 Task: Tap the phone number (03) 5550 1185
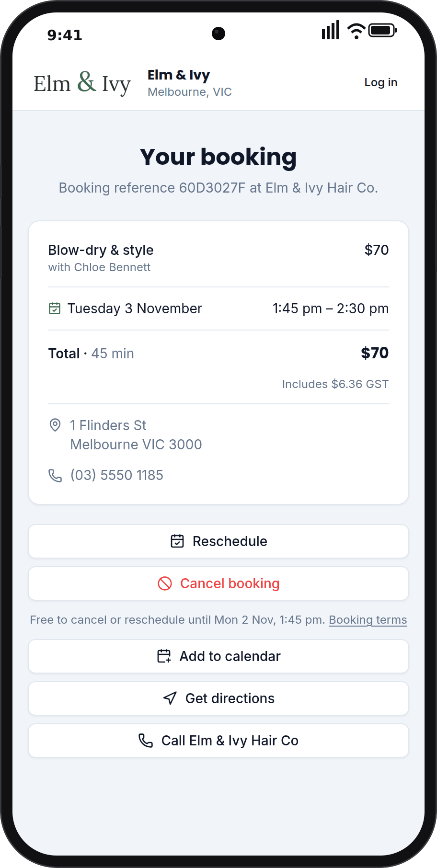tap(117, 475)
